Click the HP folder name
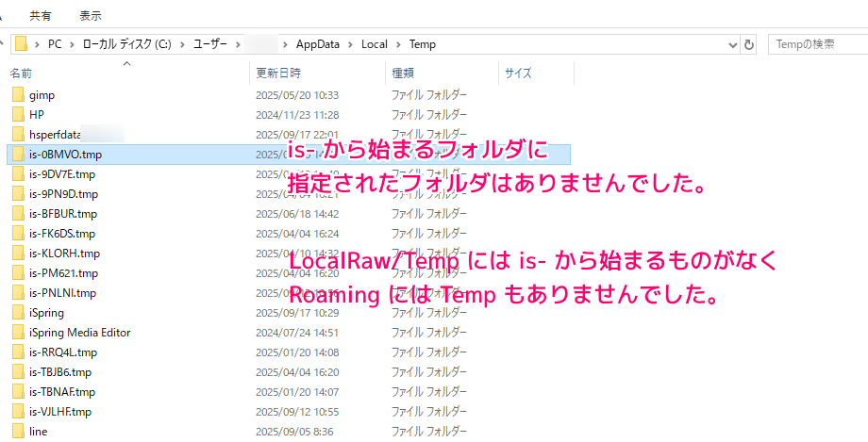 click(x=37, y=115)
